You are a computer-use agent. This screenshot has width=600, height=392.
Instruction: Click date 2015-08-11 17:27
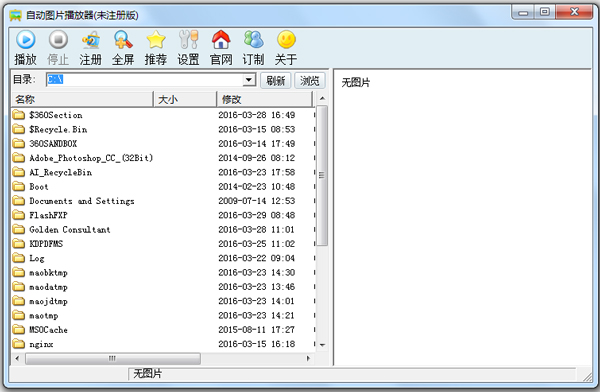pyautogui.click(x=256, y=330)
